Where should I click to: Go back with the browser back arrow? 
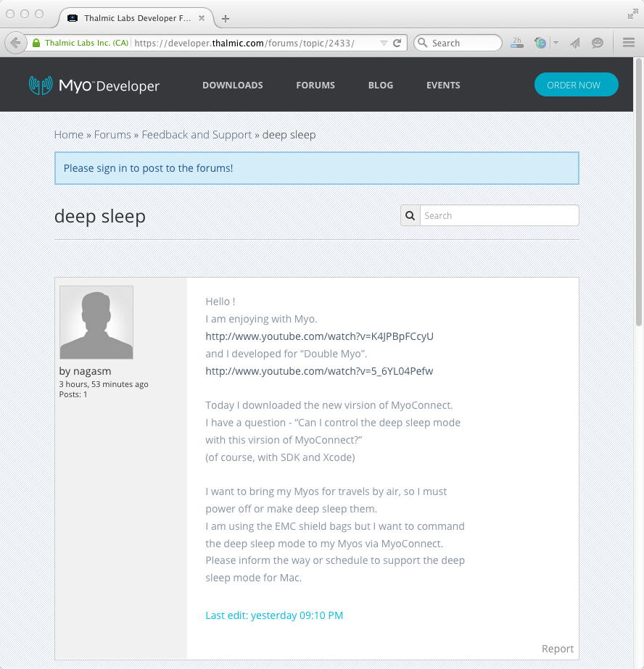(16, 43)
